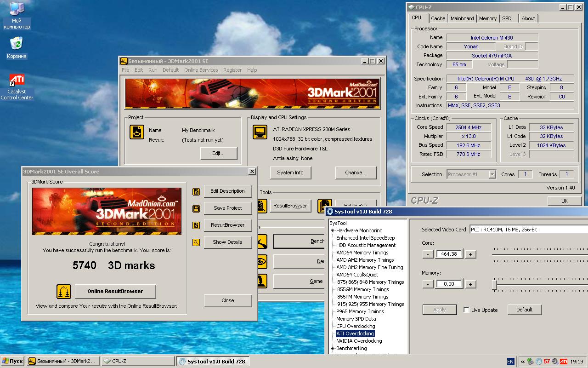The width and height of the screenshot is (588, 368).
Task: Click the Core clock slider track
Action: click(x=540, y=255)
